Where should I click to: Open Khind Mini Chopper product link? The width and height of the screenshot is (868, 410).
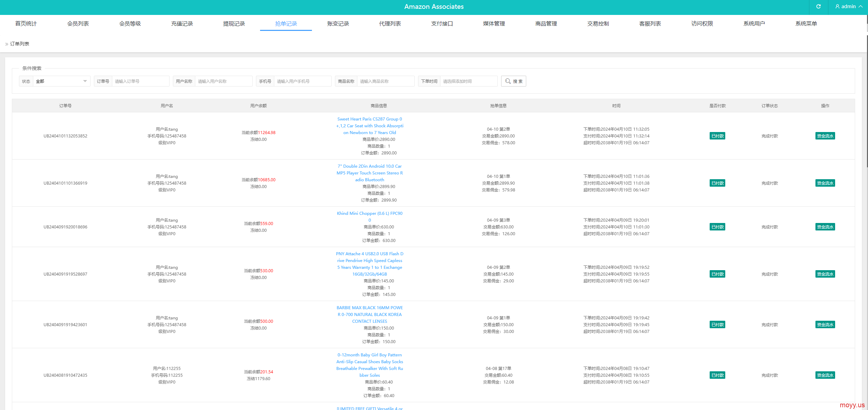(x=370, y=217)
